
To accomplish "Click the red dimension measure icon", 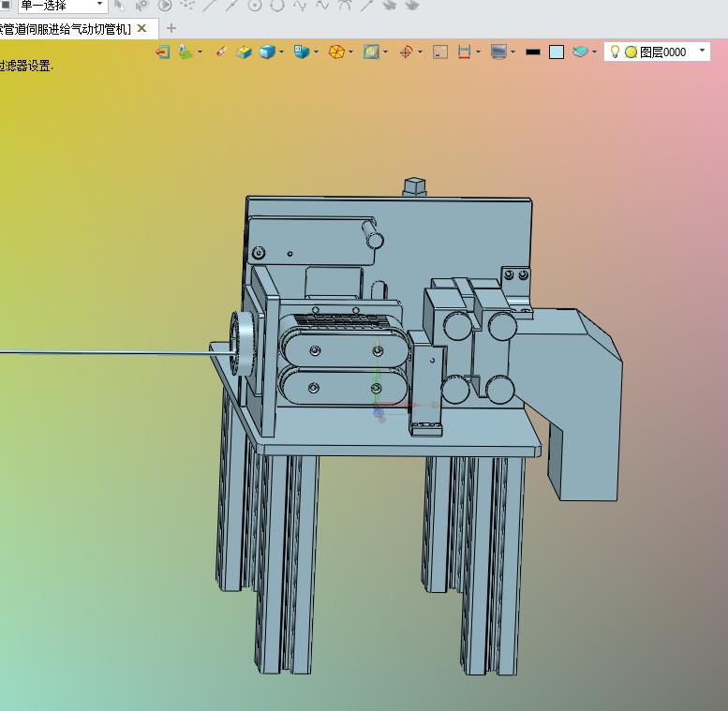I will (464, 52).
